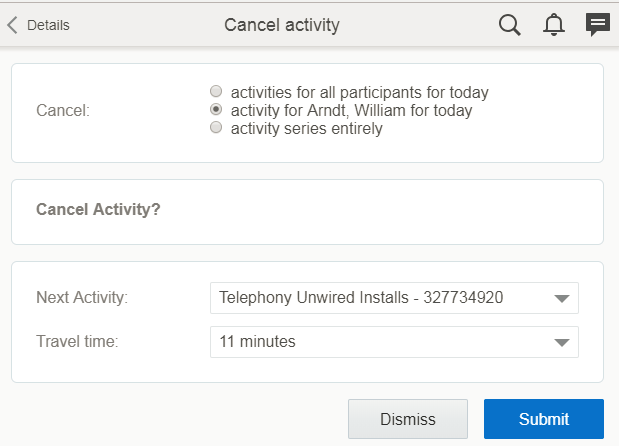619x446 pixels.
Task: Select the Arndt, William activity radio button
Action: [216, 110]
